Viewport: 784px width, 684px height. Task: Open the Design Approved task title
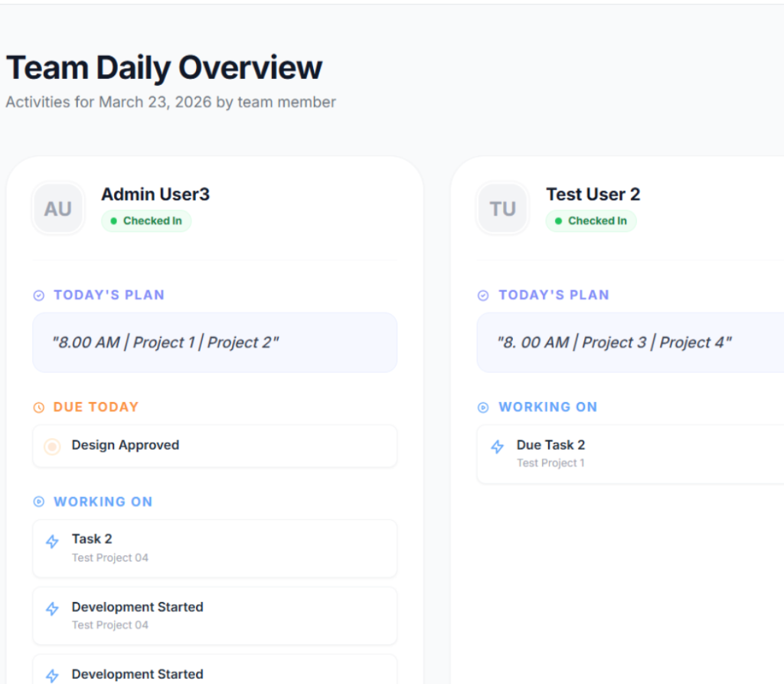tap(126, 445)
